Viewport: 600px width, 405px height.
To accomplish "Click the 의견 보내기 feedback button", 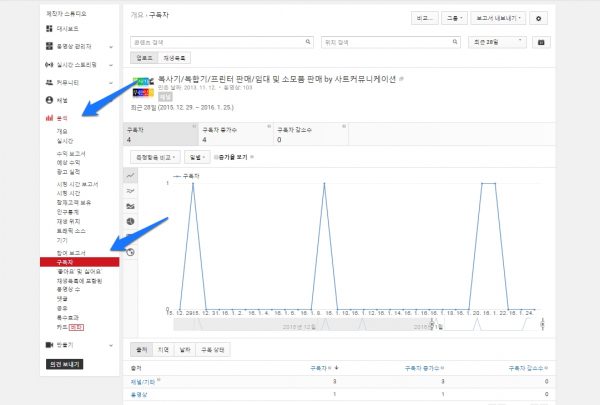I will coord(64,364).
